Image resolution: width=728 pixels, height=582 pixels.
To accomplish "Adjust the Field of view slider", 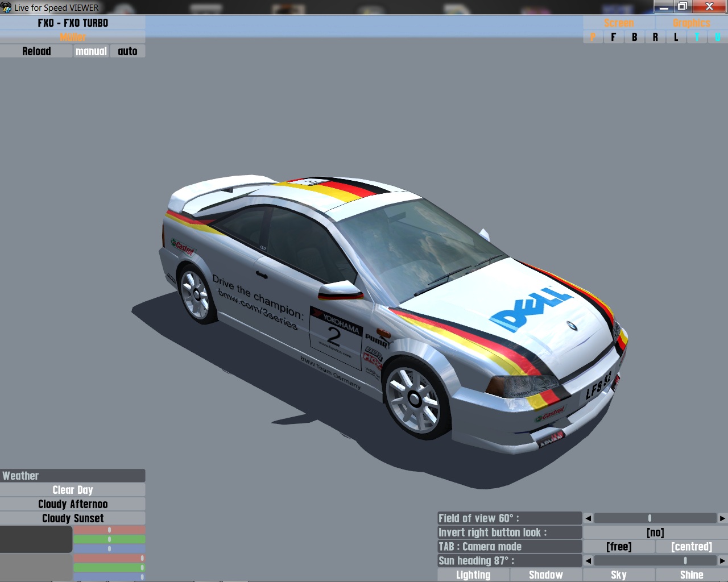I will 655,518.
